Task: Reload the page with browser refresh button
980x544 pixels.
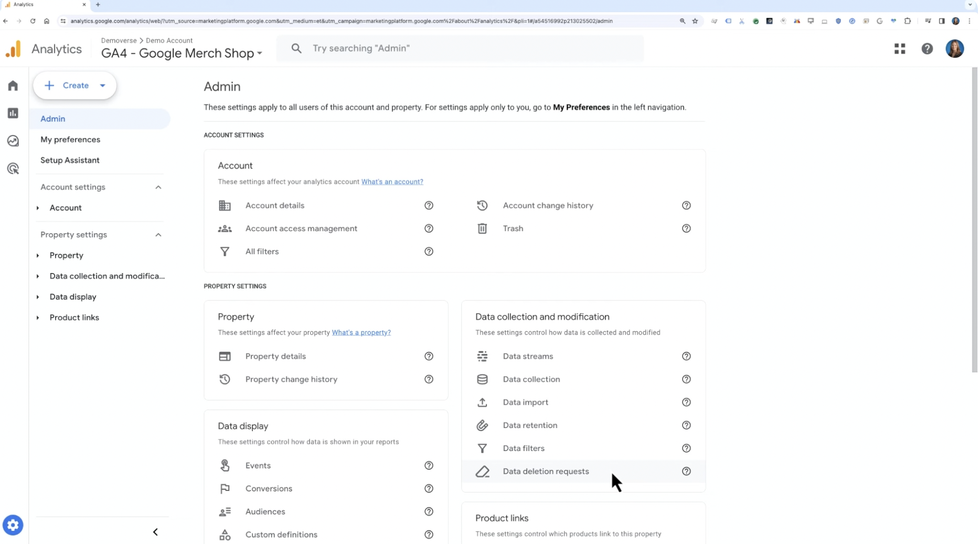Action: point(33,21)
